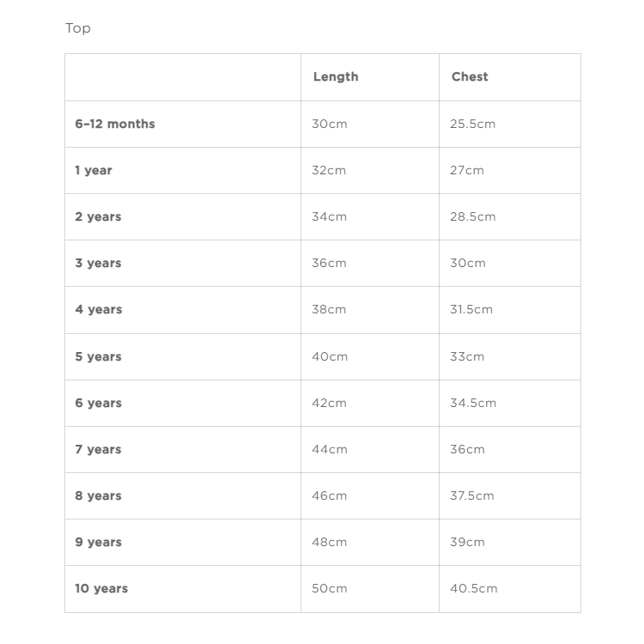This screenshot has height=644, width=644.
Task: Select the '4 years' row label
Action: 98,309
